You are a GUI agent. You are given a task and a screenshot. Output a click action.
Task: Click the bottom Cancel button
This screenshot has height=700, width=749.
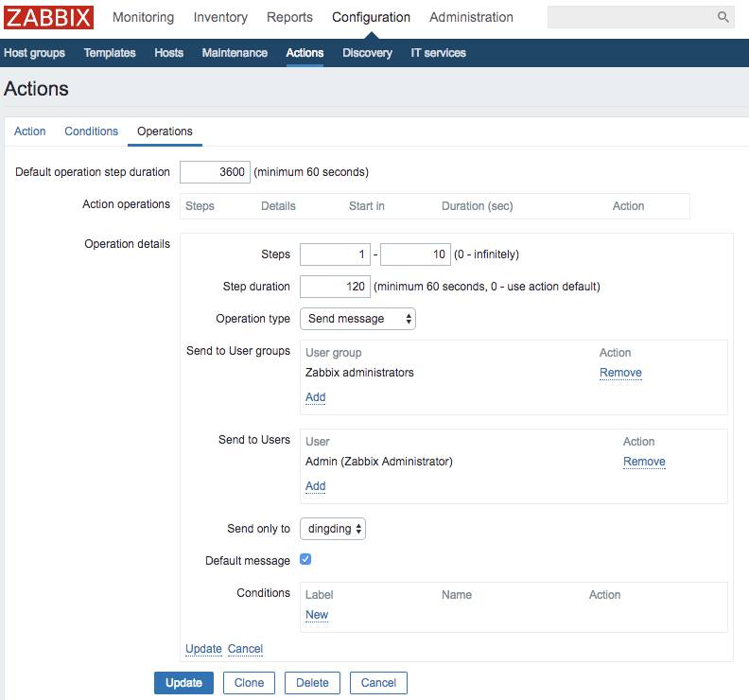378,683
